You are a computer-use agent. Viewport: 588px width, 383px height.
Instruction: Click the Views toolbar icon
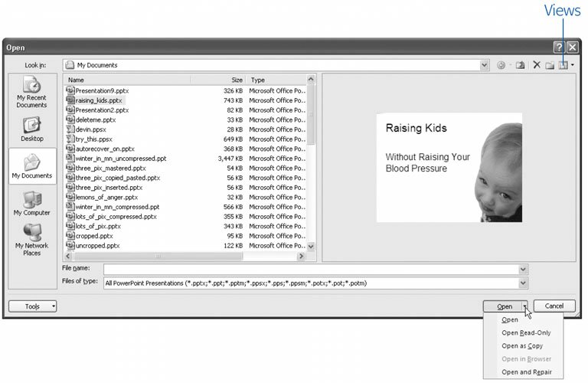point(563,66)
